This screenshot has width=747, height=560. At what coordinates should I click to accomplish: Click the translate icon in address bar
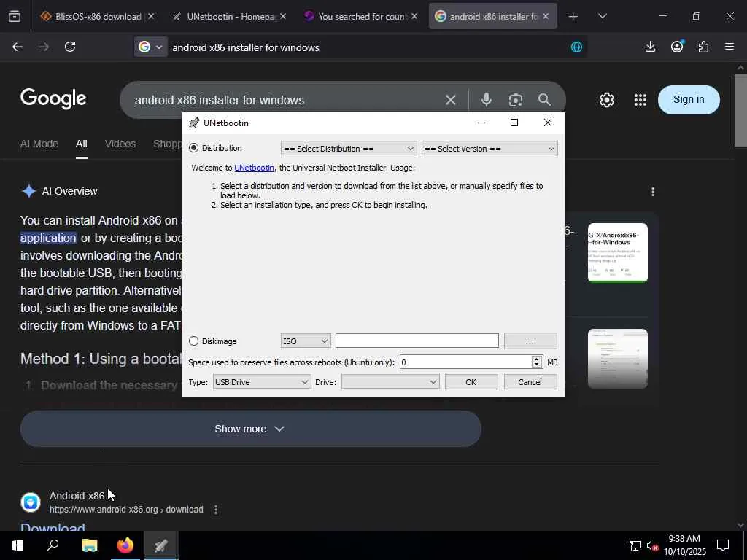[x=576, y=47]
